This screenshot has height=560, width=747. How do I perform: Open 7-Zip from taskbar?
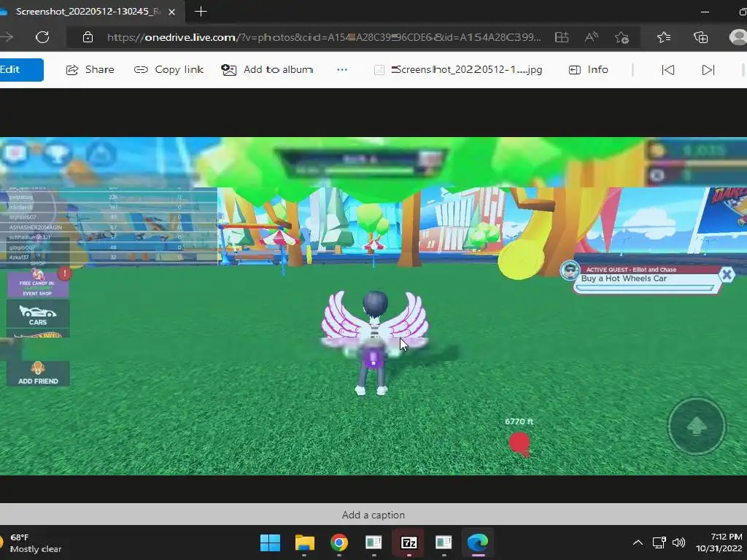[x=409, y=542]
